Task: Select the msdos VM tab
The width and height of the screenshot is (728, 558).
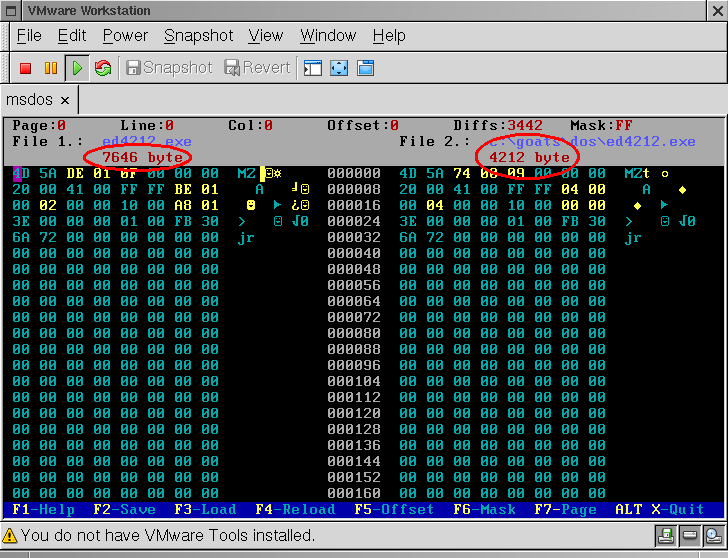Action: coord(29,100)
